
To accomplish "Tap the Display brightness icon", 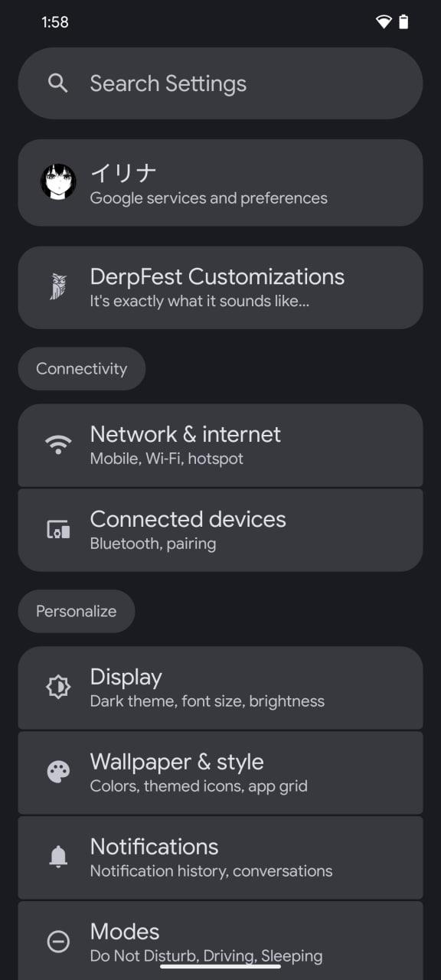I will (58, 688).
